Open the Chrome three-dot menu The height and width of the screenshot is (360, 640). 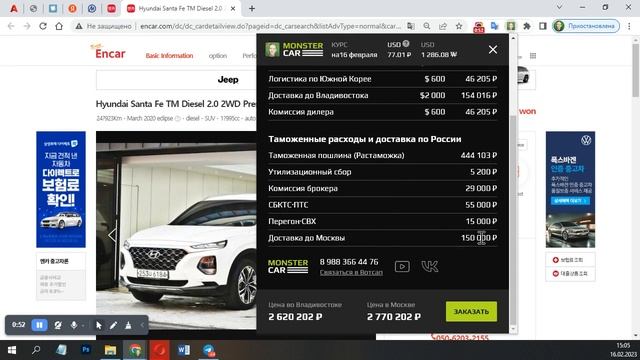coord(629,26)
